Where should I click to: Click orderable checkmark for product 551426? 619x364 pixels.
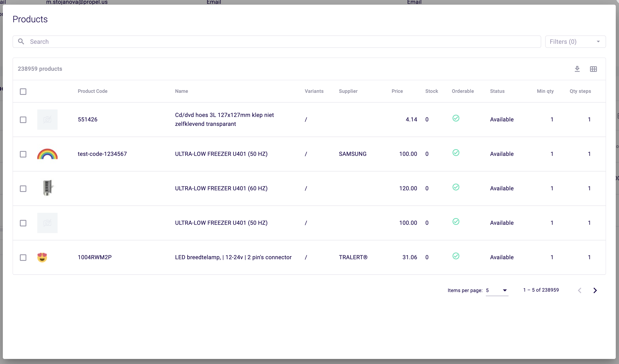pos(456,118)
